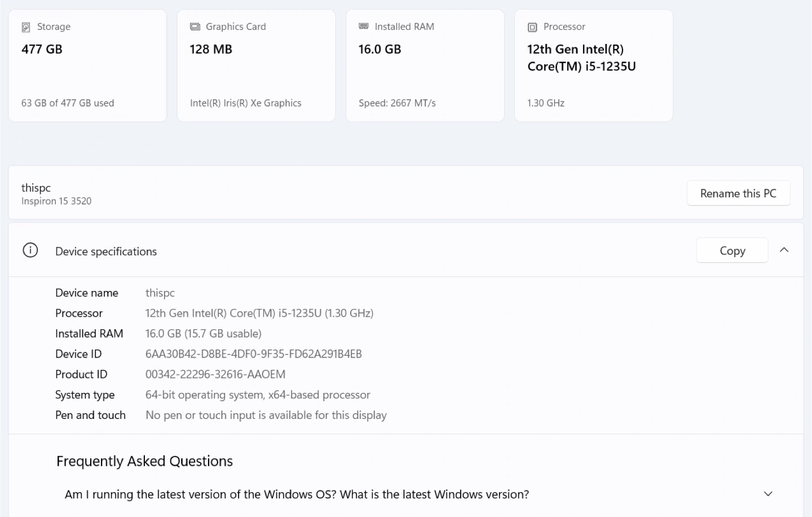812x517 pixels.
Task: Click the Processor chip icon
Action: coord(532,27)
